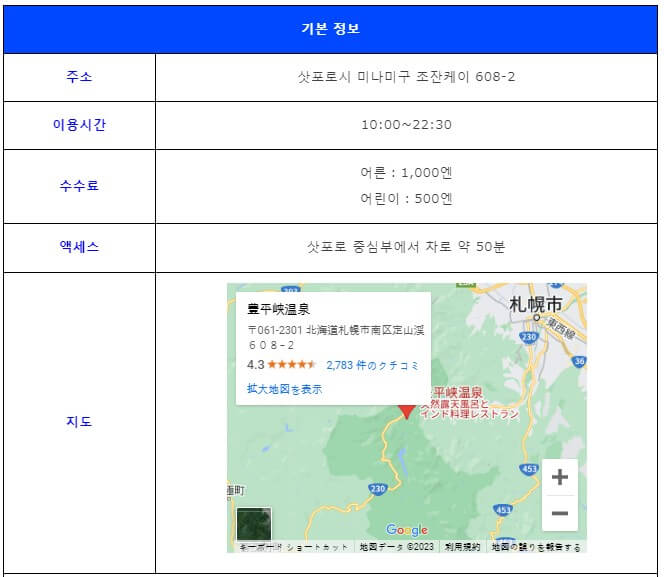
Task: Click the 기본 정보 table header
Action: 330,29
